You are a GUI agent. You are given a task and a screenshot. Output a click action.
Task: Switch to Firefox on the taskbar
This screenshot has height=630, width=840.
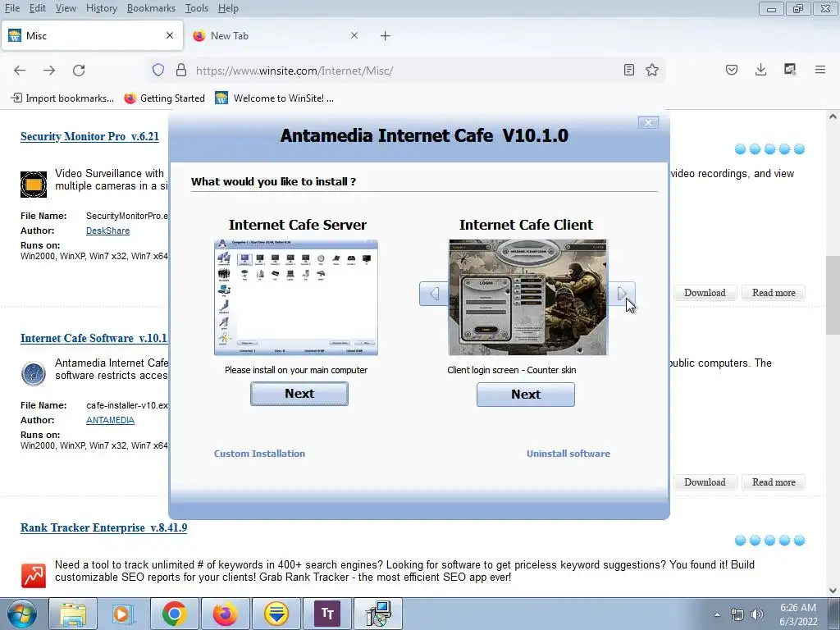point(225,614)
